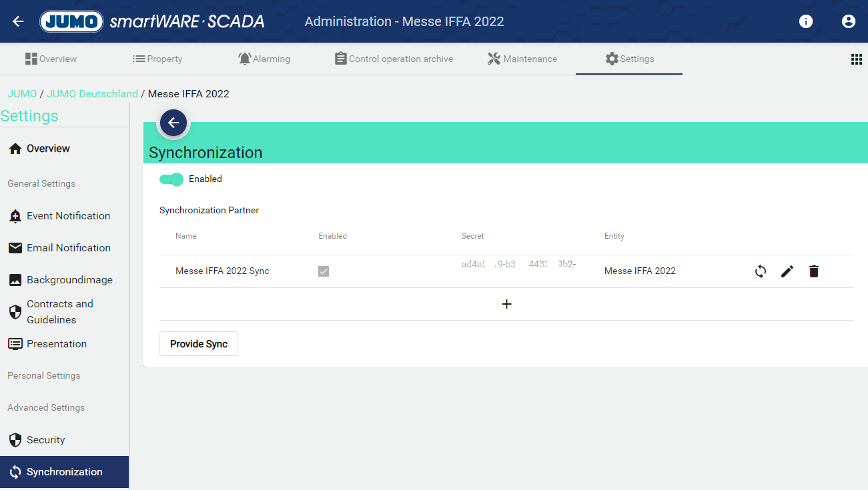Open the Maintenance tab
The height and width of the screenshot is (490, 868).
(x=522, y=59)
